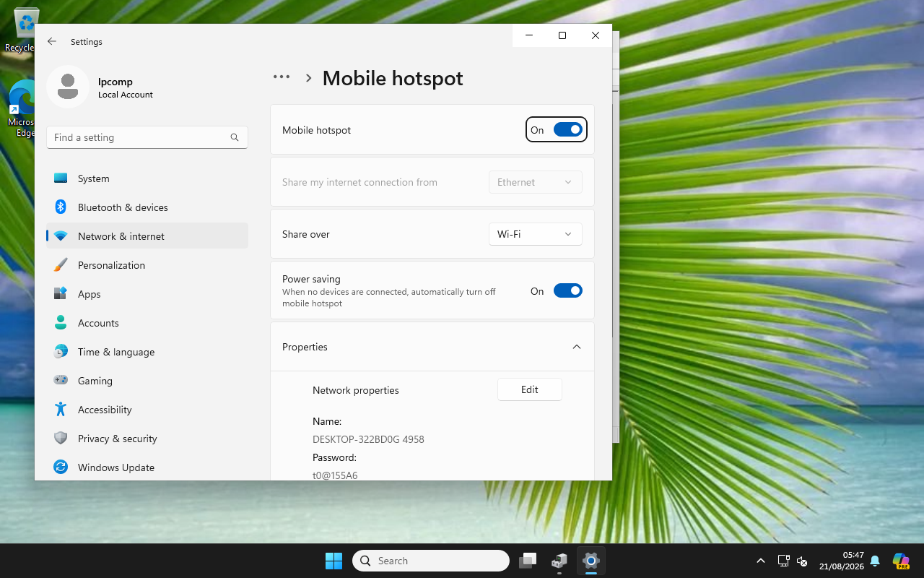Image resolution: width=924 pixels, height=578 pixels.
Task: Collapse the Properties section chevron
Action: click(577, 347)
